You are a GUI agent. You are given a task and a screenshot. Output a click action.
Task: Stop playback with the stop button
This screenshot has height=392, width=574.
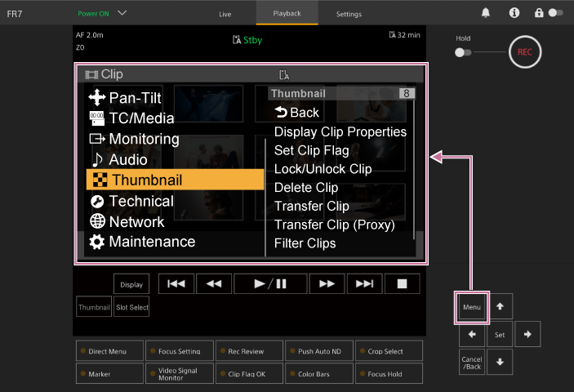[402, 283]
